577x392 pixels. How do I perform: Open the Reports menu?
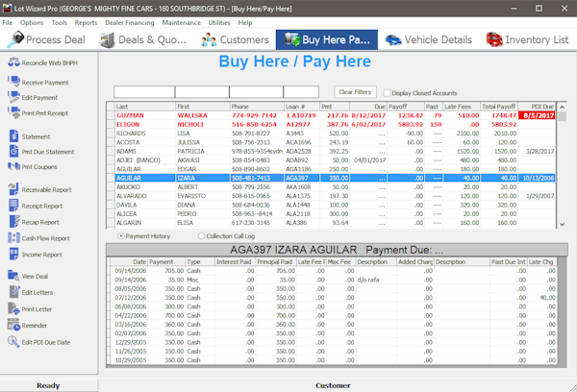tap(86, 22)
